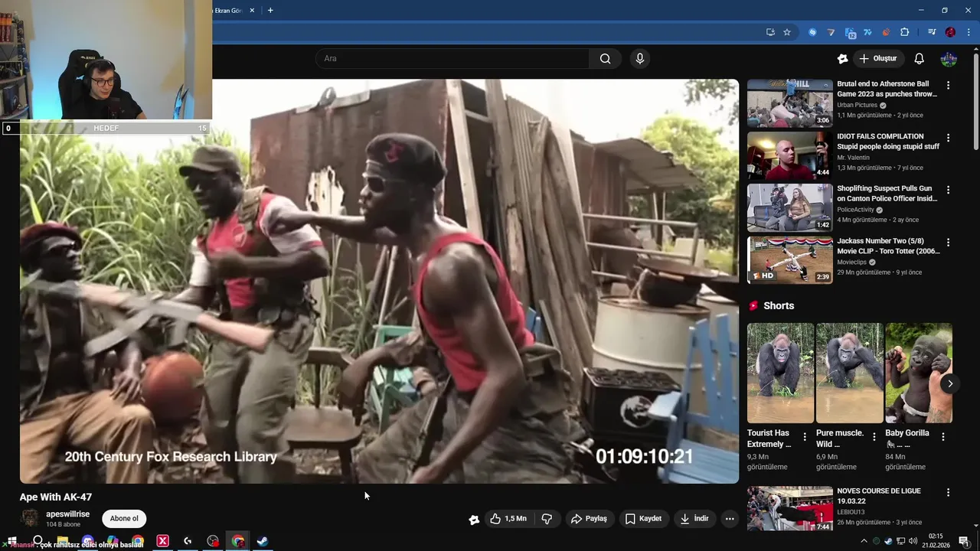
Task: Open options for Tourist Has Extremely short
Action: (805, 437)
